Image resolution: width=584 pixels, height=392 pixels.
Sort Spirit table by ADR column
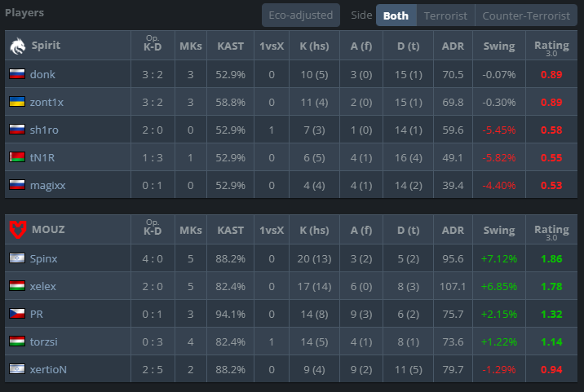[x=453, y=46]
